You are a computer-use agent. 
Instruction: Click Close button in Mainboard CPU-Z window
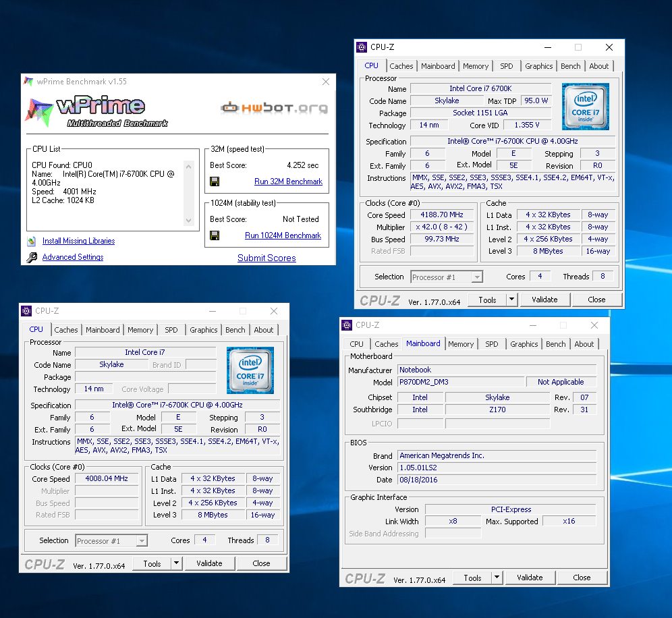click(582, 578)
